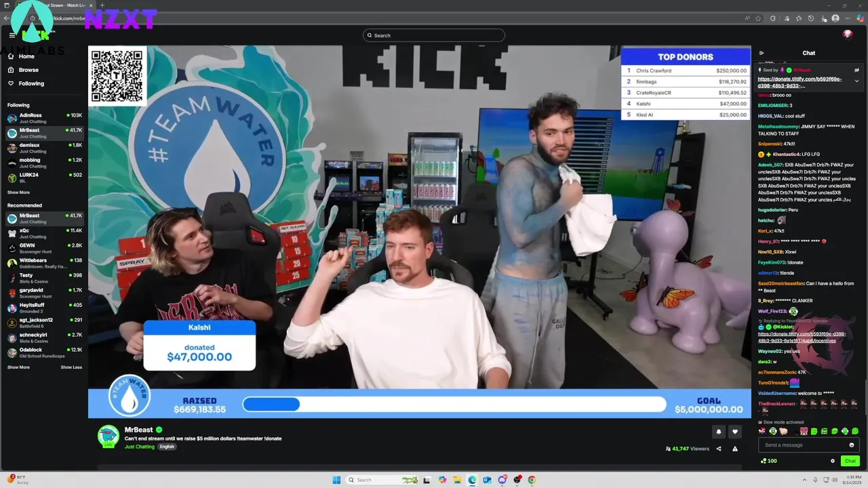Open schneckyirl recommended channel

43,338
